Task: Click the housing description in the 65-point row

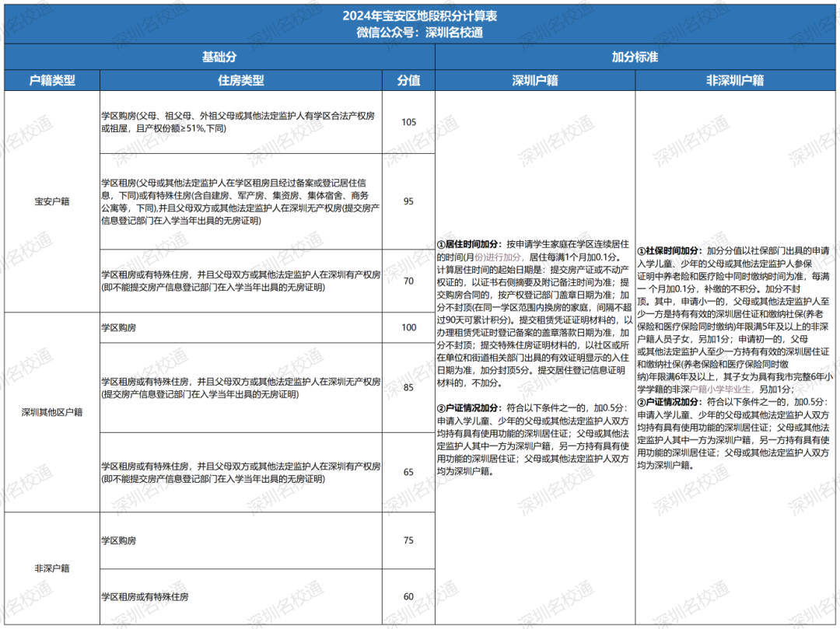Action: pos(240,473)
